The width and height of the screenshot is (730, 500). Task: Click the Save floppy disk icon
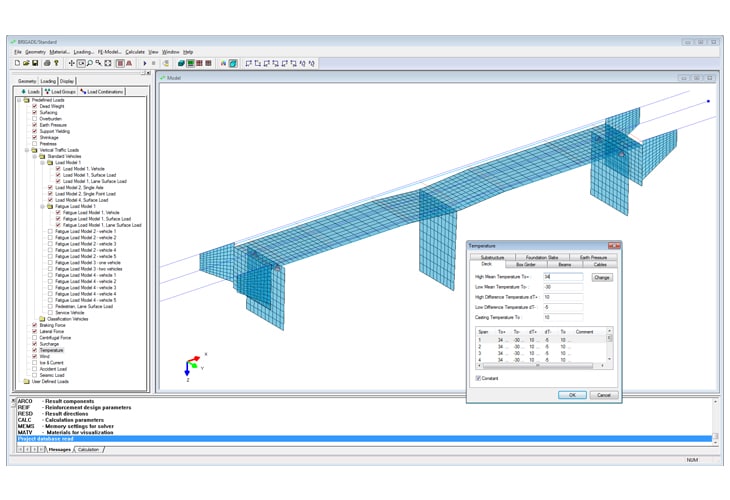35,63
